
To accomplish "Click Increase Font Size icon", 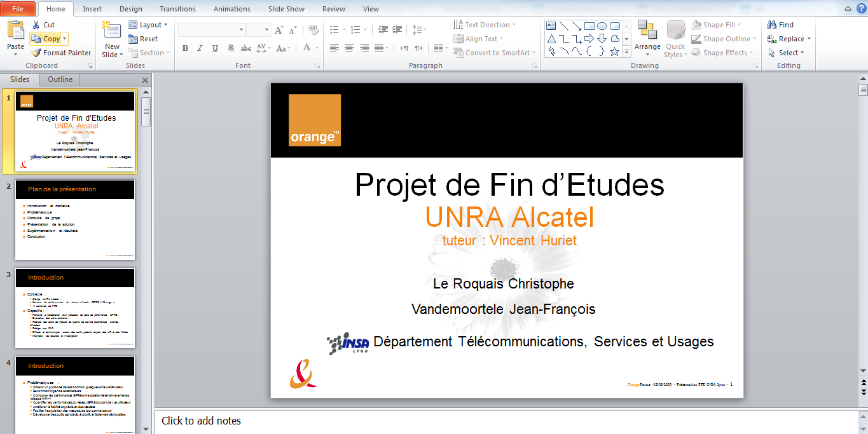I will (279, 30).
